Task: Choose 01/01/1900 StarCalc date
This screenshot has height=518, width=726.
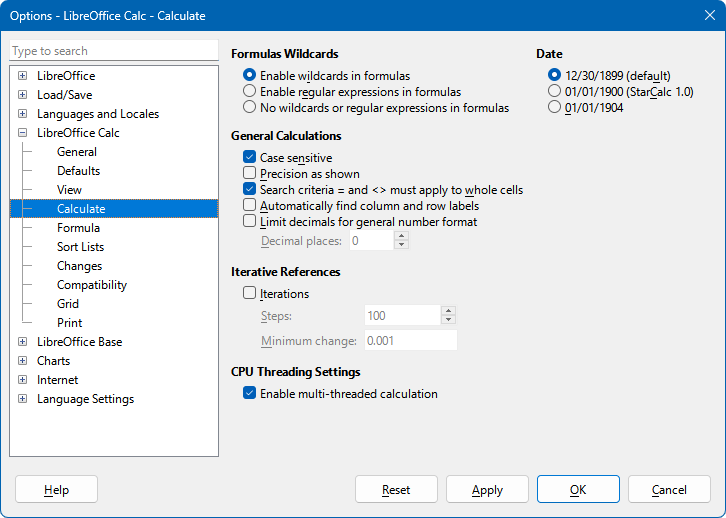Action: tap(554, 91)
